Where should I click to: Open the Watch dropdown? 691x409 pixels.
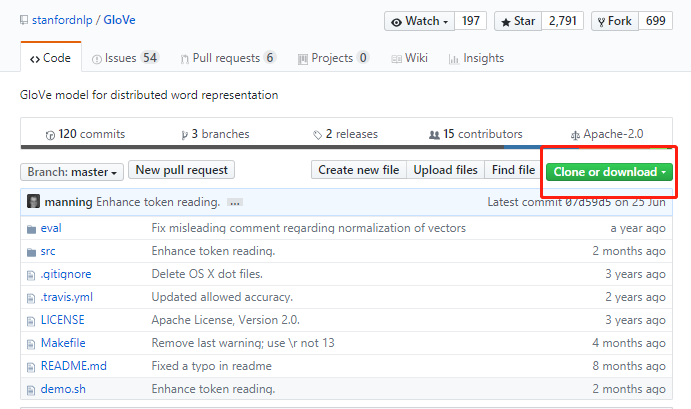click(x=420, y=21)
